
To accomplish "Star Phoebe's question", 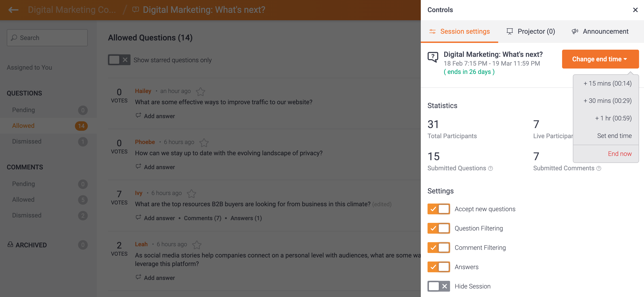I will coord(204,142).
